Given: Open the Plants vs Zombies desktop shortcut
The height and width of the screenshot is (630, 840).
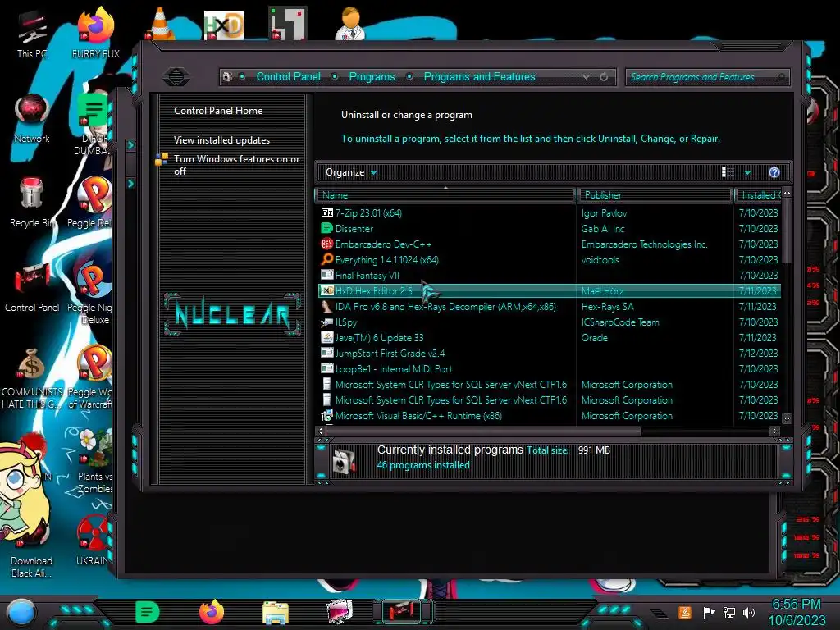Looking at the screenshot, I should [95, 461].
